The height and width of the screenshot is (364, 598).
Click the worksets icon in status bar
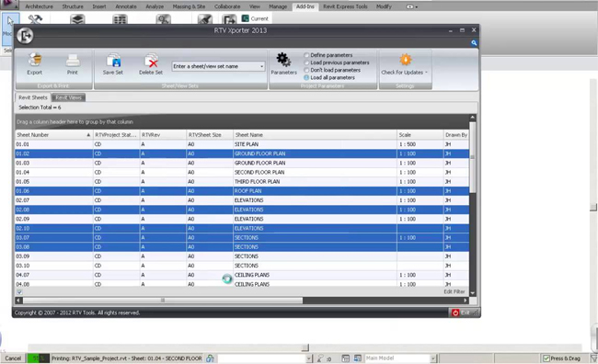click(210, 358)
